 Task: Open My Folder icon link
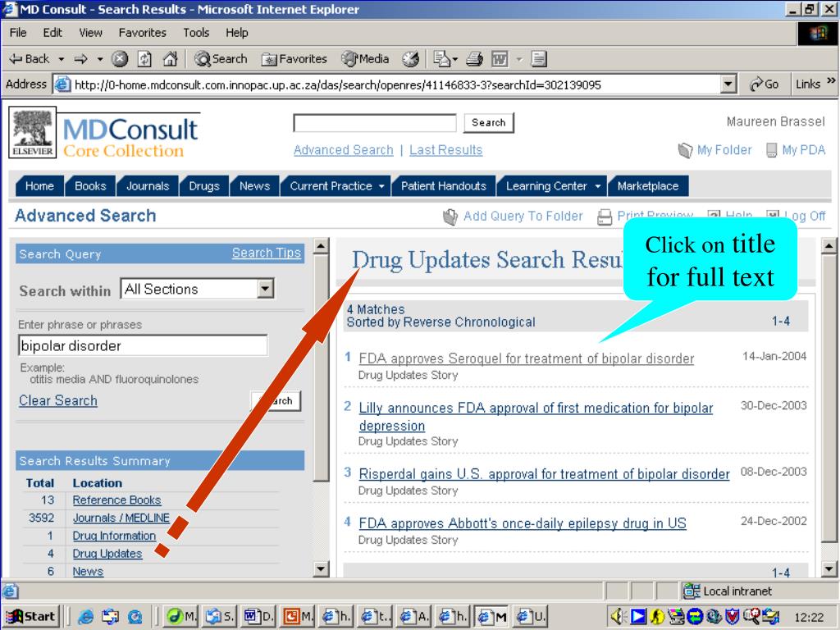(x=685, y=151)
